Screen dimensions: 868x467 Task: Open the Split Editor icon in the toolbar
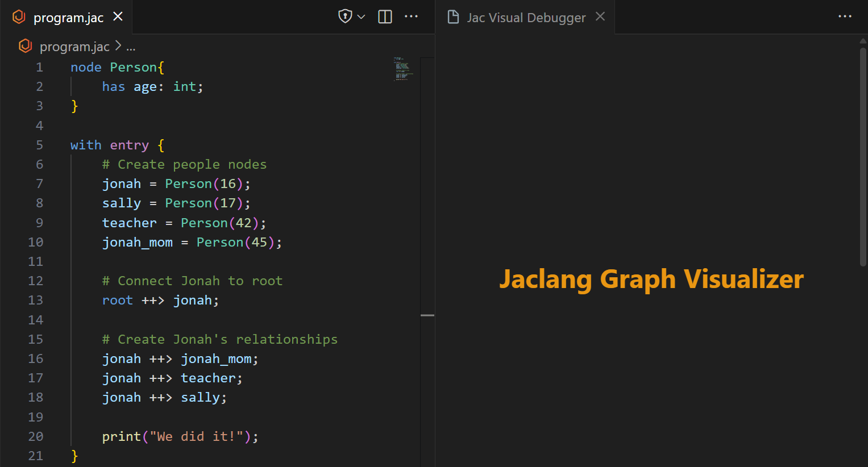[385, 16]
